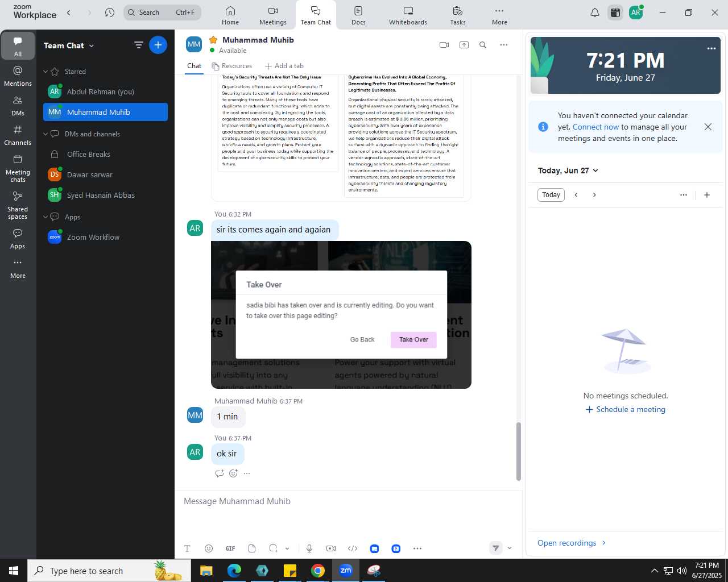Switch to the Meetings tab
Screen dimensions: 728x582
pyautogui.click(x=273, y=15)
